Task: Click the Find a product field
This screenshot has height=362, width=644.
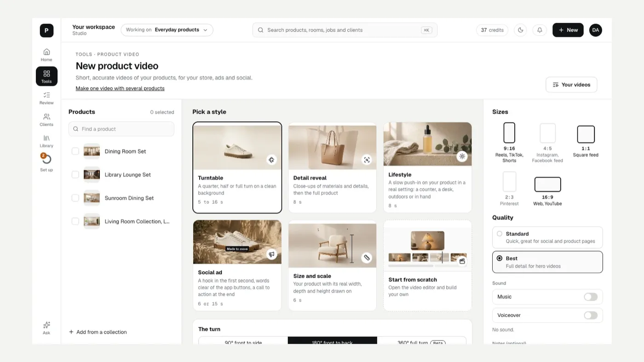Action: tap(121, 129)
